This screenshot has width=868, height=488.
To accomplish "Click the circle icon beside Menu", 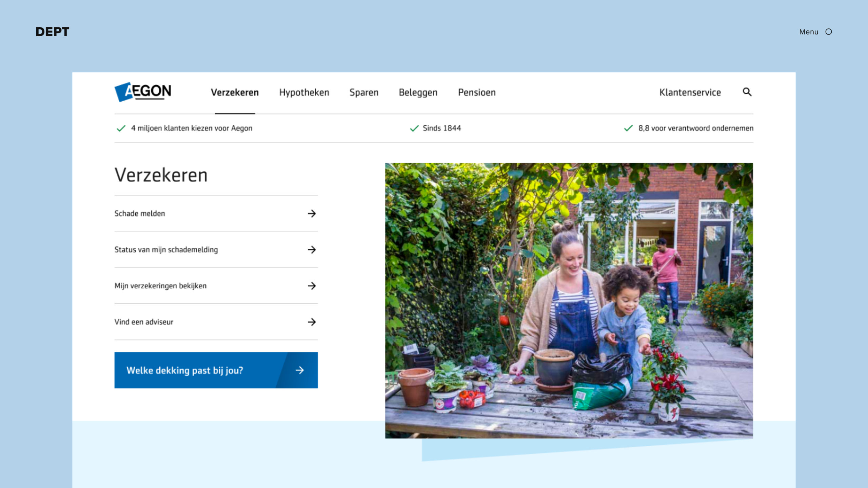I will click(x=829, y=32).
